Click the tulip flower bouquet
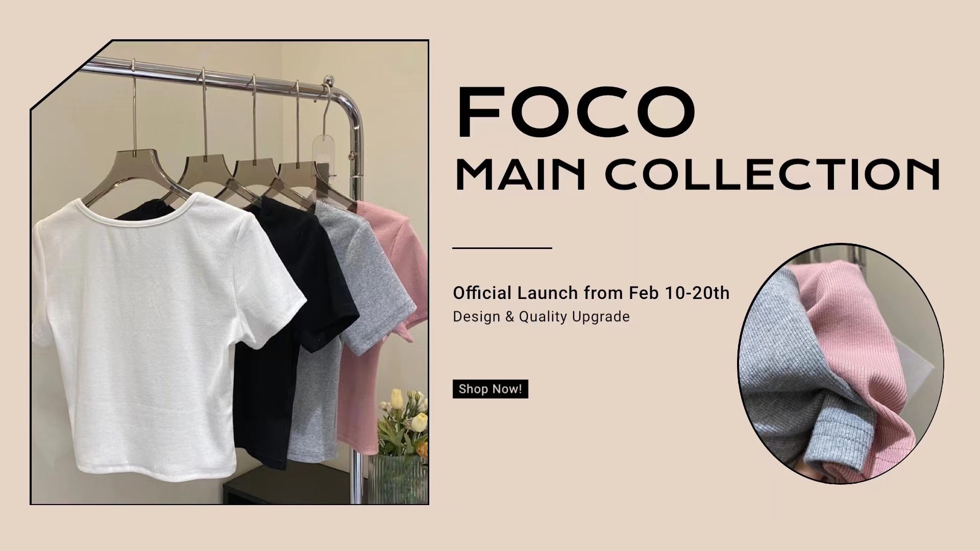Viewport: 980px width, 551px height. pos(403,418)
